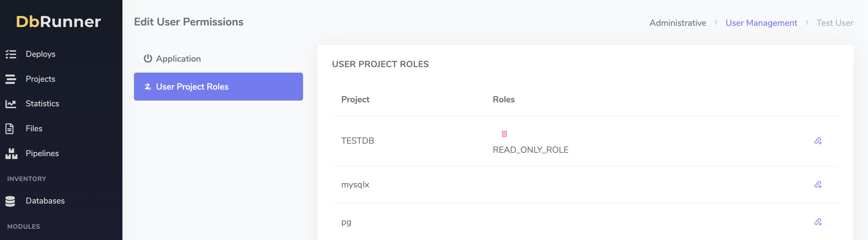This screenshot has height=240, width=868.
Task: Assign a role to the TESTDB project
Action: pos(818,141)
